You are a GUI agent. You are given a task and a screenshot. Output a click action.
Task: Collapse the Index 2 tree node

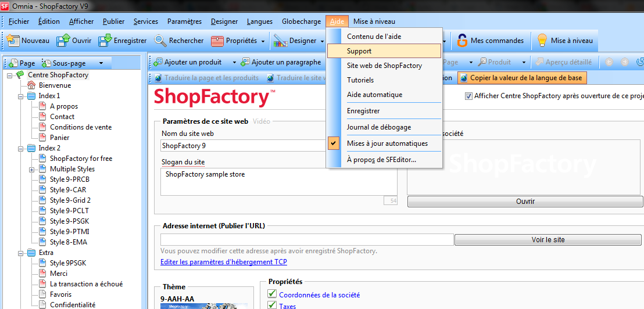point(21,148)
